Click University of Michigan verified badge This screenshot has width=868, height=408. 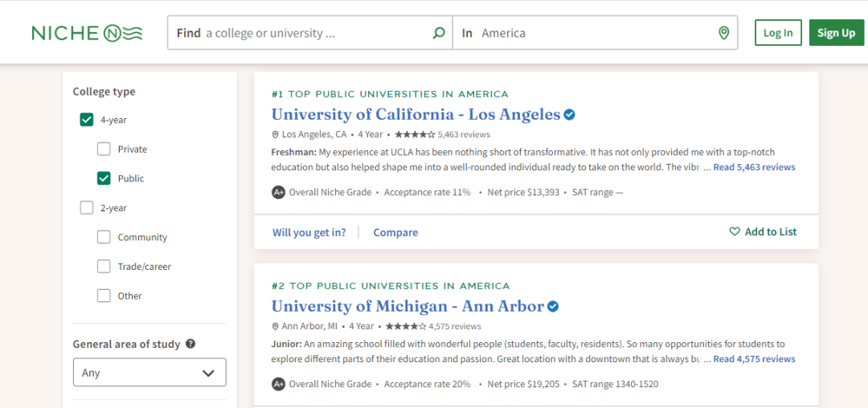[x=553, y=306]
